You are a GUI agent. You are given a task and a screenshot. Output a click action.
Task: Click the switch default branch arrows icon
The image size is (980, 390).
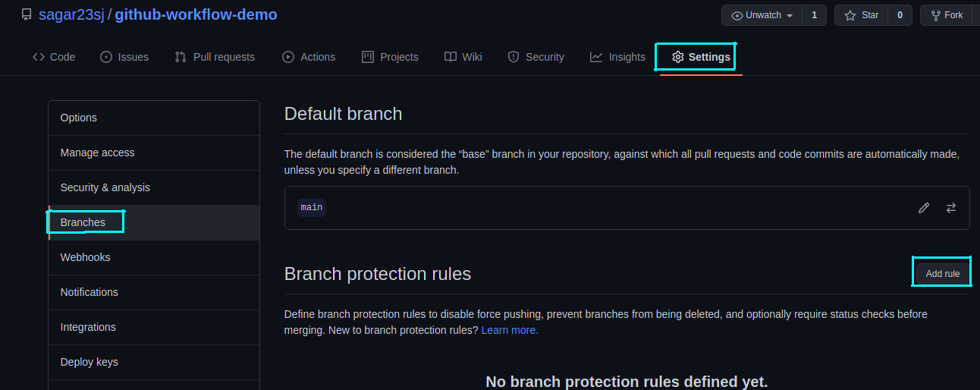click(x=950, y=208)
